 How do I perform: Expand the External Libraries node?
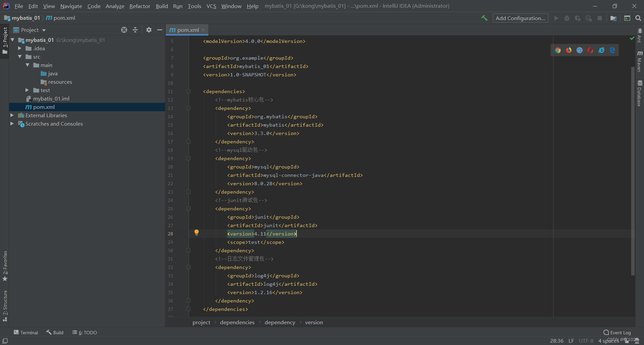click(12, 115)
